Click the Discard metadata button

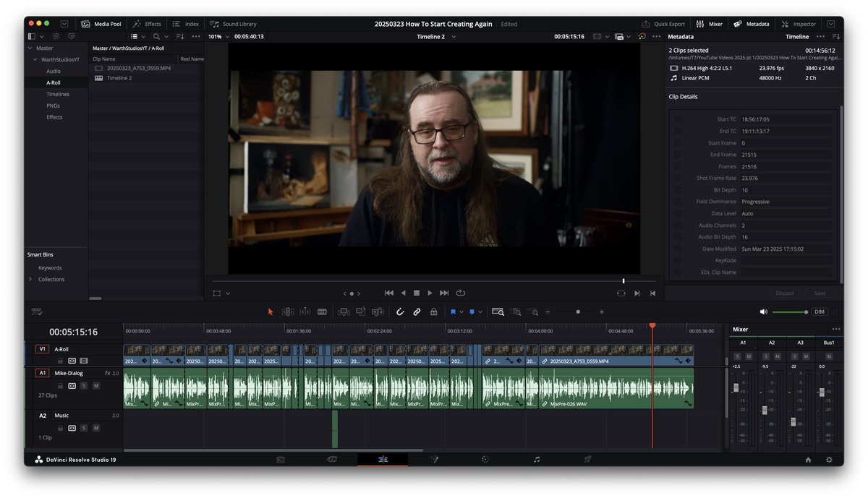pyautogui.click(x=785, y=293)
